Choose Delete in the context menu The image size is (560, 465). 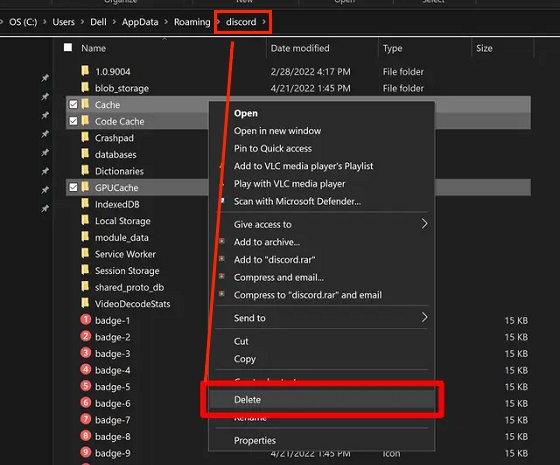tap(321, 400)
